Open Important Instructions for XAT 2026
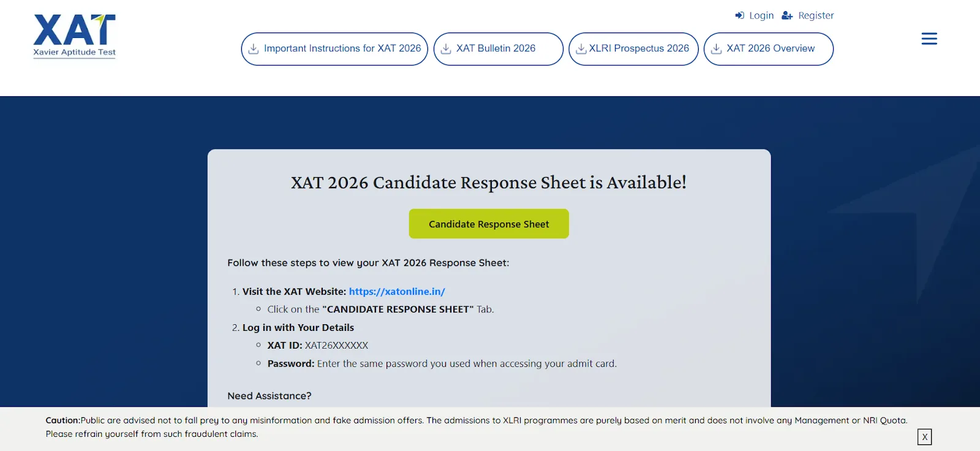The image size is (980, 451). 334,48
